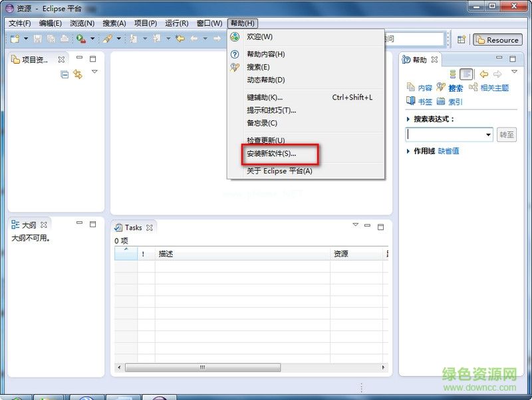Open the 窗口(W) menu

pyautogui.click(x=209, y=23)
